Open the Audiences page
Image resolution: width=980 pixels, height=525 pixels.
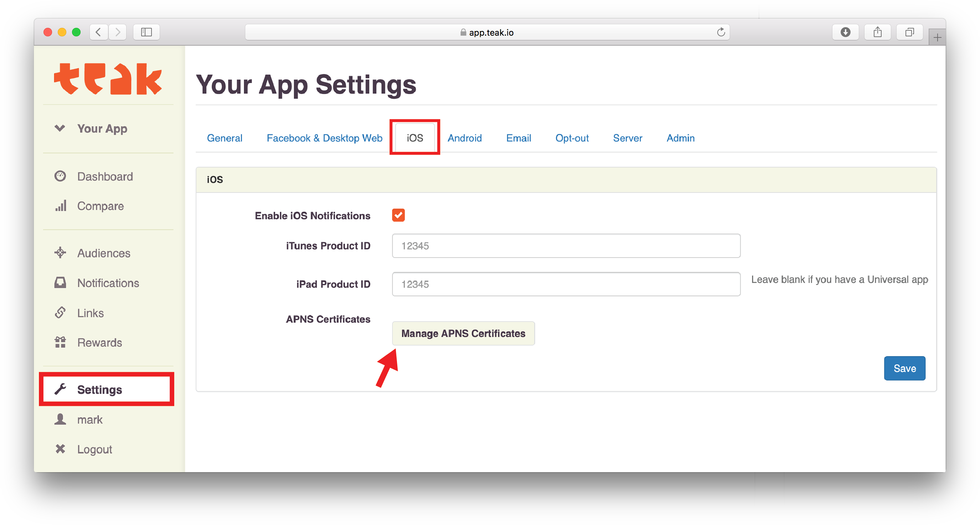(x=103, y=253)
